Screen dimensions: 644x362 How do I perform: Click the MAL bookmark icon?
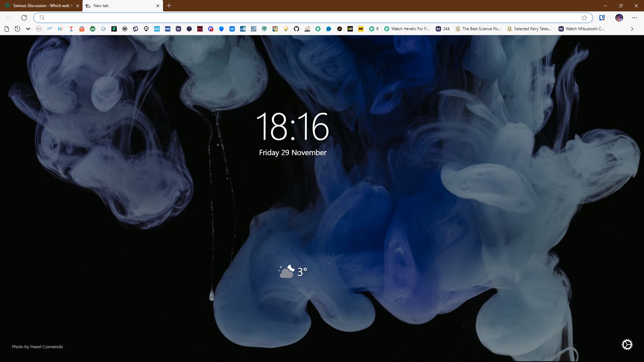point(168,29)
